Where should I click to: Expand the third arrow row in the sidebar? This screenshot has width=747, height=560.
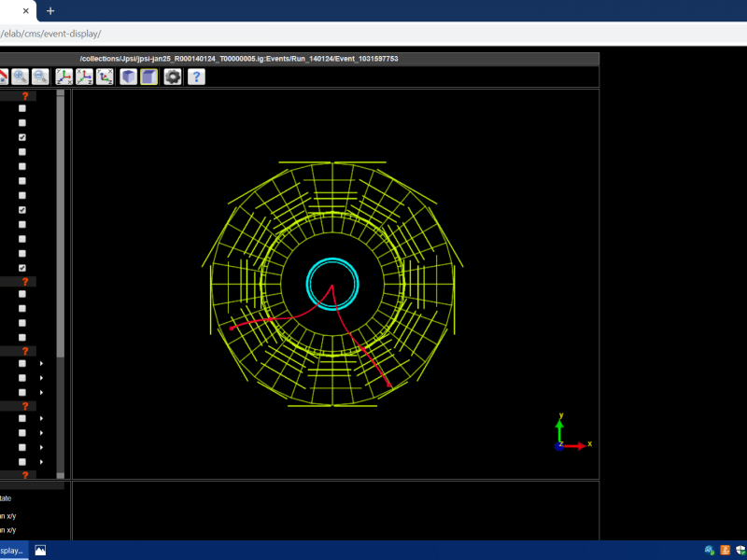pos(41,392)
